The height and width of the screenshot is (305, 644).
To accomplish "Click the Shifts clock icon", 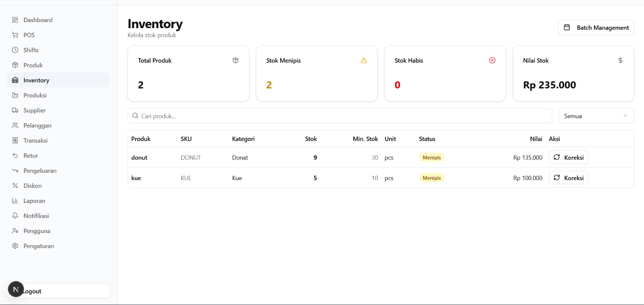I will point(15,50).
